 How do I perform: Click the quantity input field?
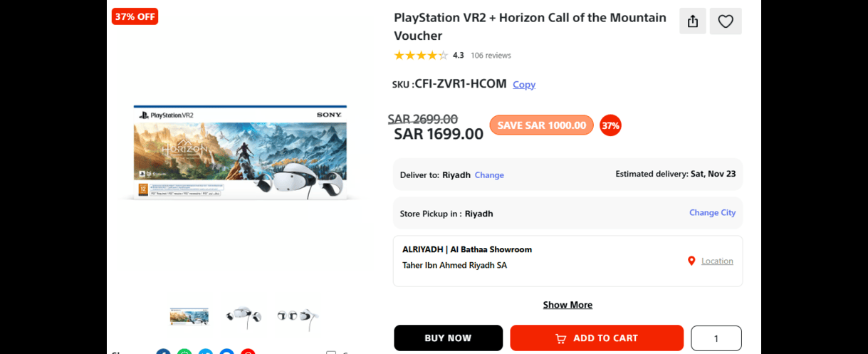click(716, 338)
